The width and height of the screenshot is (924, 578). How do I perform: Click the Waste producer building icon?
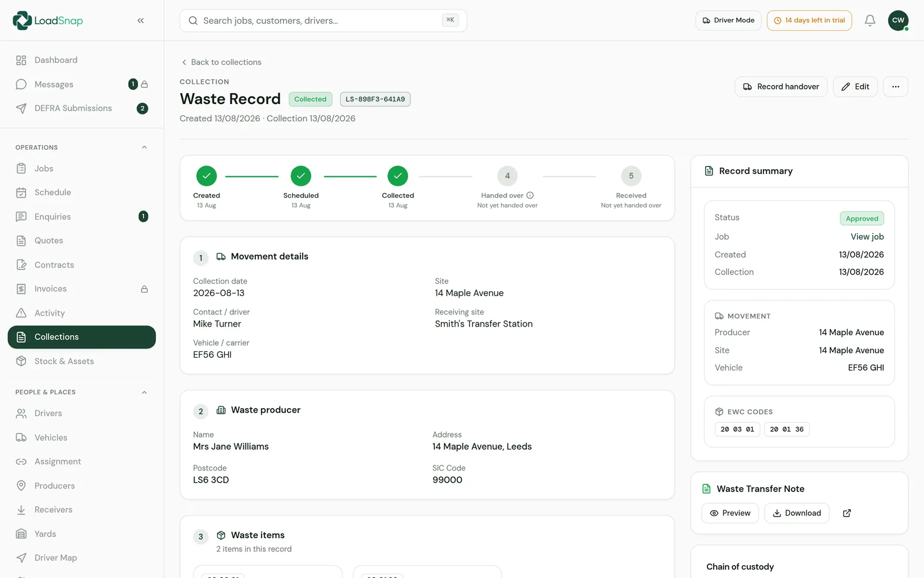(x=221, y=410)
